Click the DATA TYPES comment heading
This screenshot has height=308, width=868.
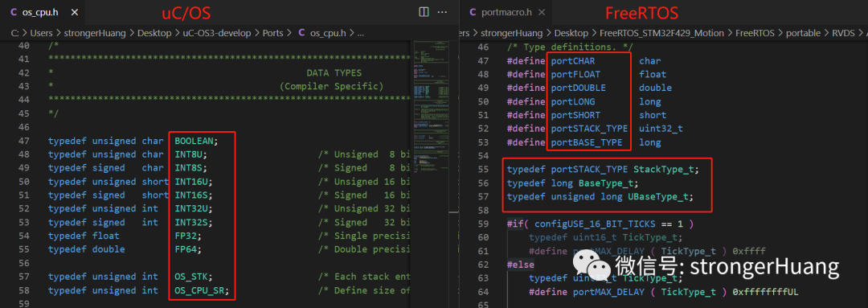334,73
